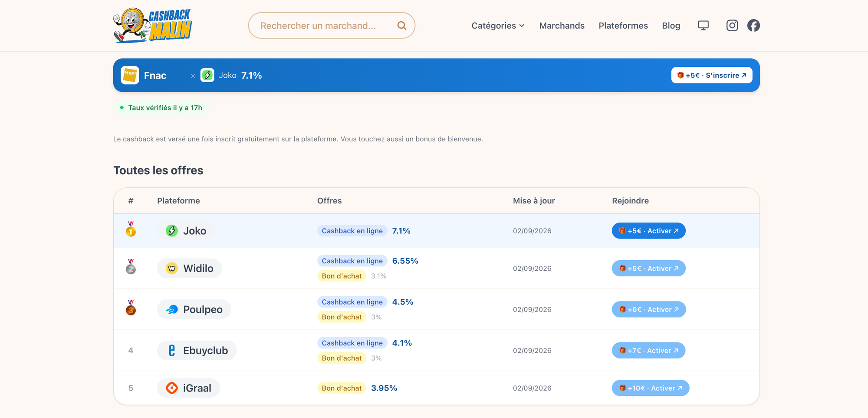Open the Marchands menu item
The image size is (868, 418).
562,26
